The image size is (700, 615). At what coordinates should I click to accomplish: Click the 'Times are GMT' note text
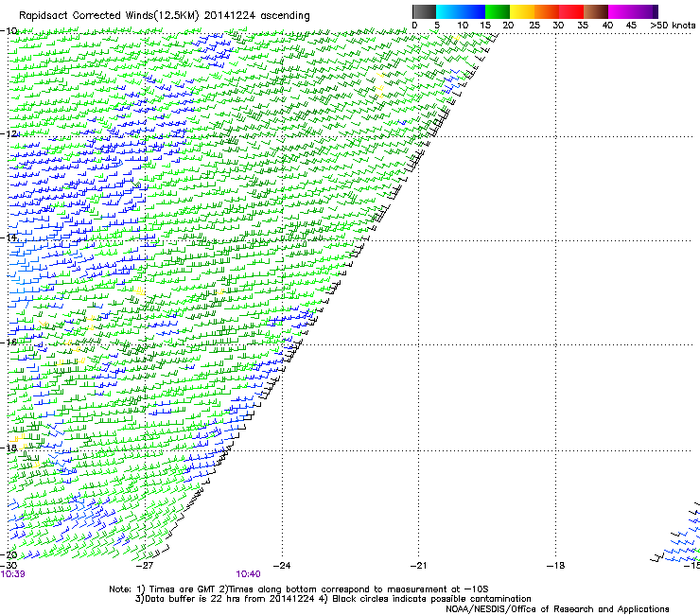(183, 589)
